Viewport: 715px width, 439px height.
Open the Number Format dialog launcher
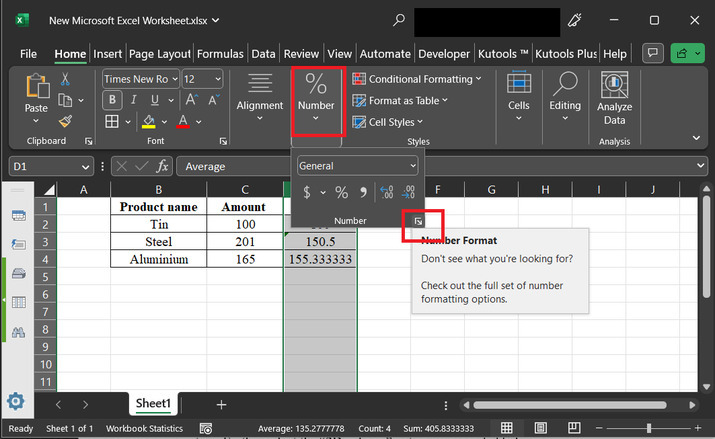click(x=419, y=221)
